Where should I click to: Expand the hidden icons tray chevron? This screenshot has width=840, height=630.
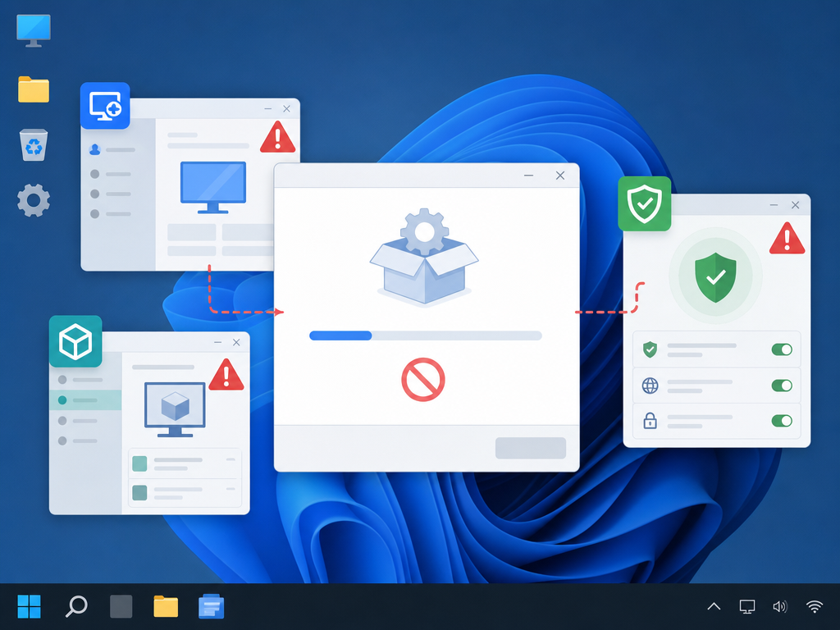pos(714,606)
